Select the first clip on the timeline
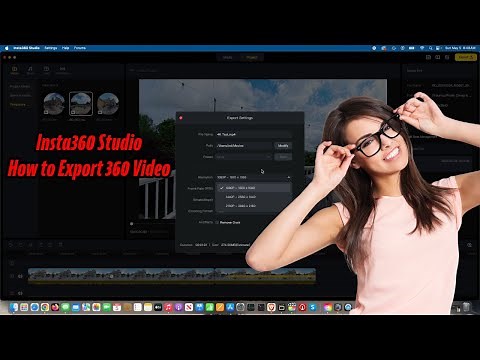The image size is (480, 360). click(x=121, y=276)
